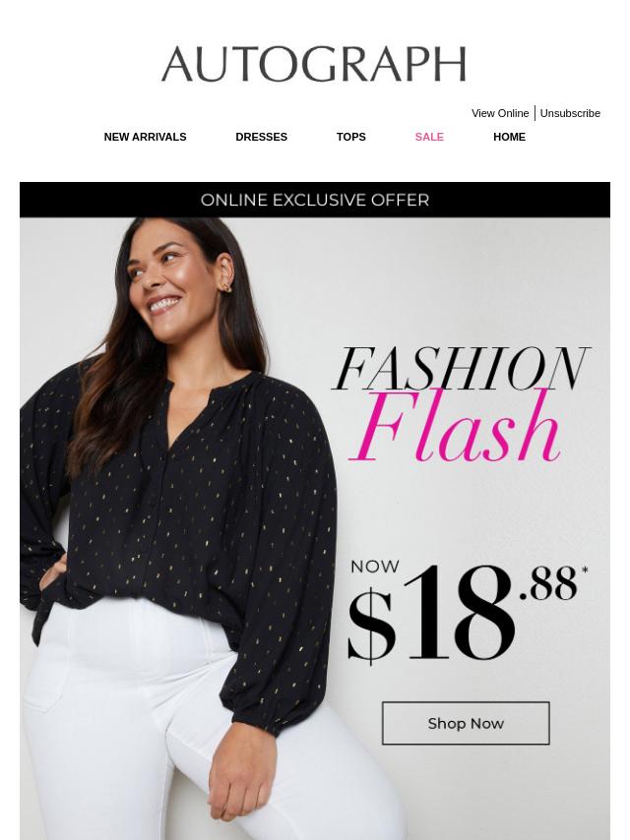Click the AUTOGRAPH logo header
Screen dimensions: 630x840
tap(314, 64)
